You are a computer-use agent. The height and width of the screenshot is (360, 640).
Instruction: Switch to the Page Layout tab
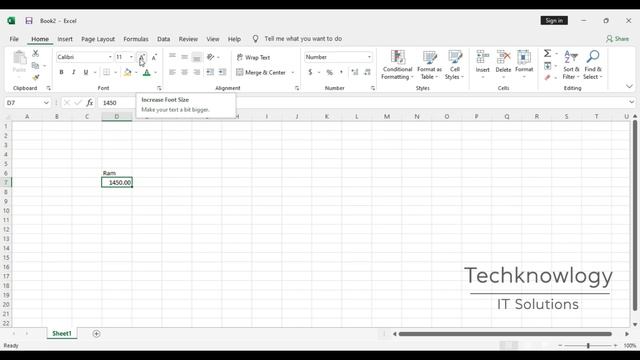(x=98, y=39)
